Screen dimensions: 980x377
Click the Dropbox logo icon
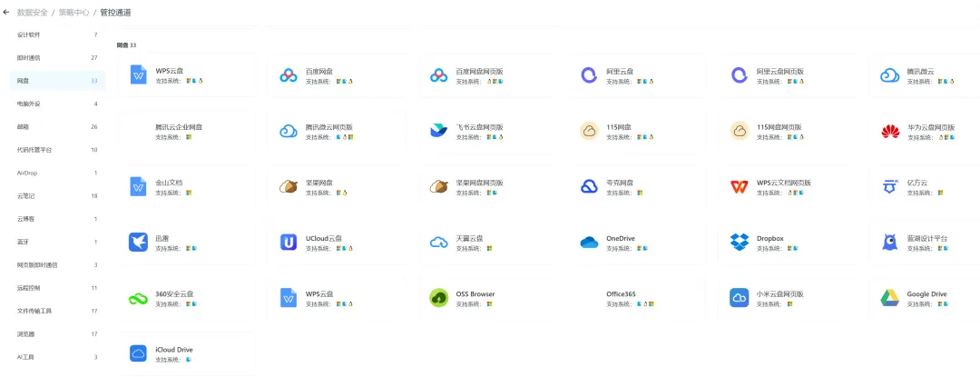pyautogui.click(x=740, y=242)
